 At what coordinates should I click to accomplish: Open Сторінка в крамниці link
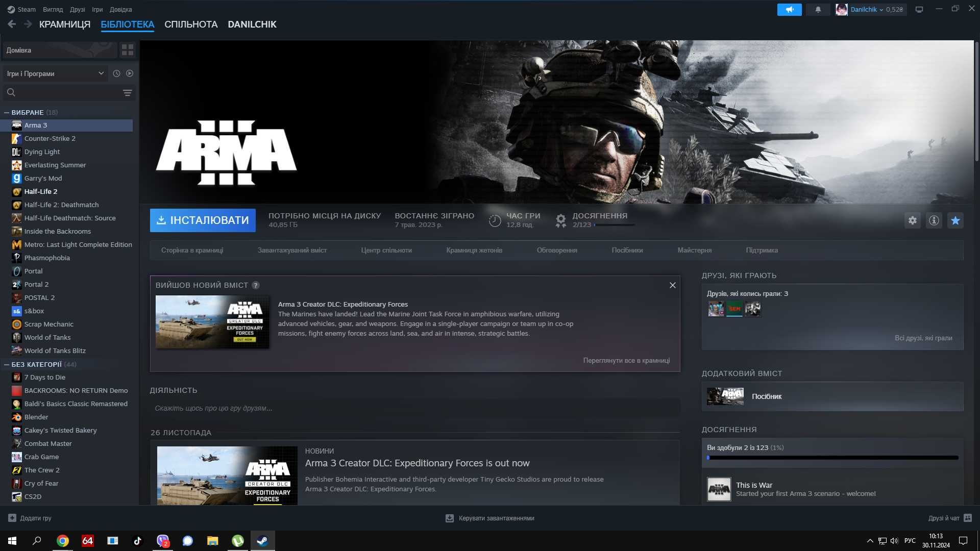click(192, 250)
